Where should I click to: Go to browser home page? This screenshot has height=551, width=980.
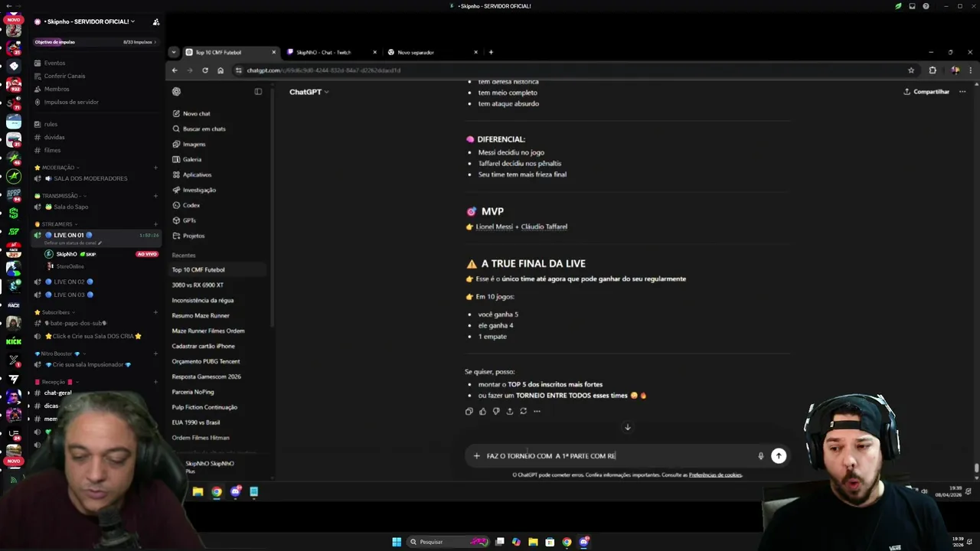[220, 70]
